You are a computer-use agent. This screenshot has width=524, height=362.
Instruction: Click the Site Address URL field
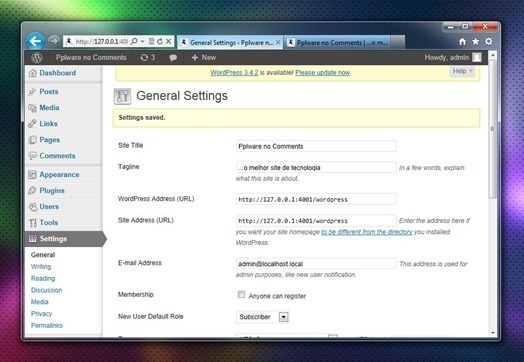click(316, 221)
